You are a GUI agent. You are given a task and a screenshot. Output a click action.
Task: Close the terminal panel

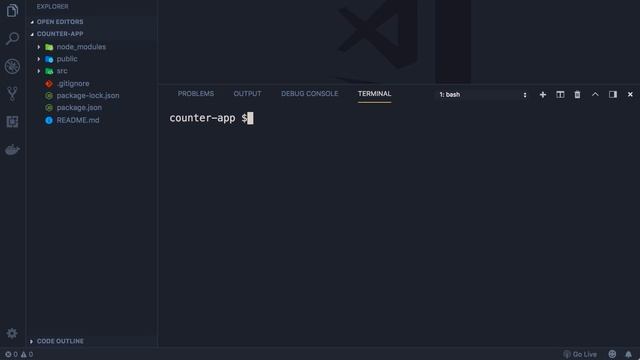pyautogui.click(x=630, y=95)
